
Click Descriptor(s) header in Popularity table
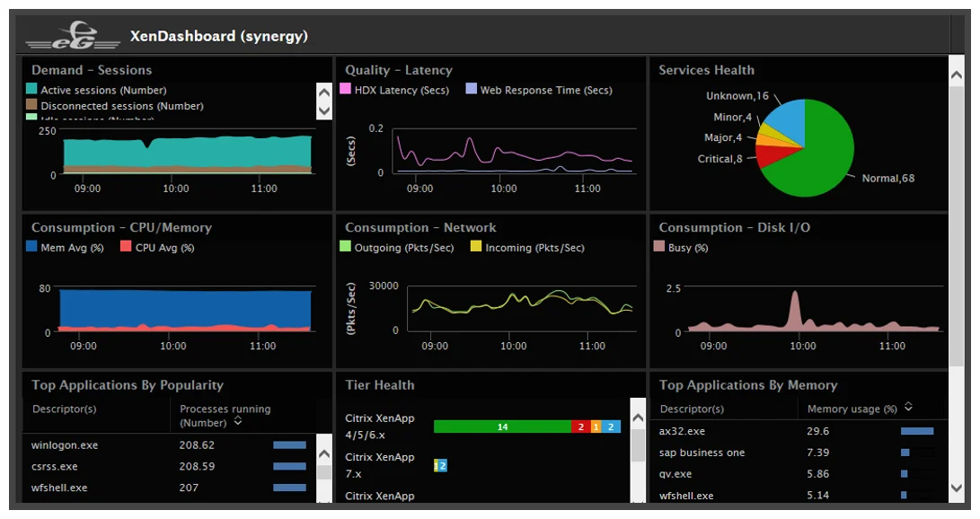65,409
